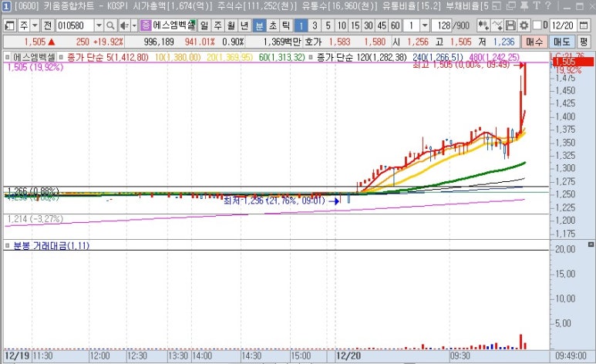The image size is (596, 364).
Task: Click the custom interval value field
Action: point(412,26)
